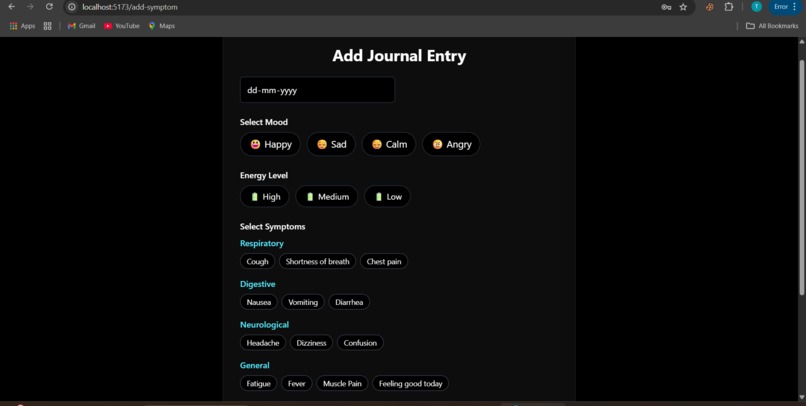Click the tab groups grid icon
The image size is (806, 406).
click(x=47, y=26)
